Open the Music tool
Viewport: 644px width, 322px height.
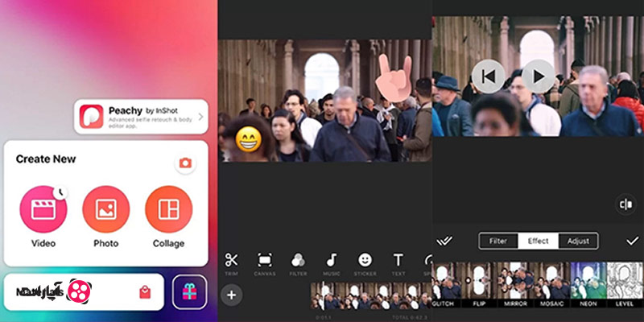pyautogui.click(x=332, y=264)
